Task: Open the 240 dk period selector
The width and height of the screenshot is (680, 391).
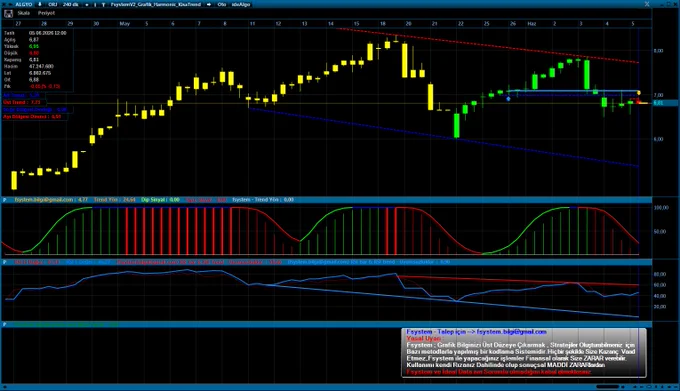Action: (x=71, y=4)
